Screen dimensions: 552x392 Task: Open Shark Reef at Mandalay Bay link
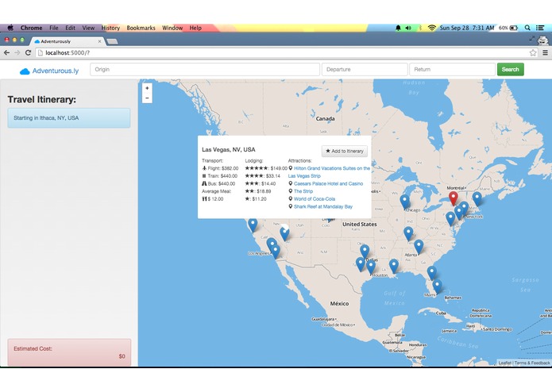tap(323, 207)
